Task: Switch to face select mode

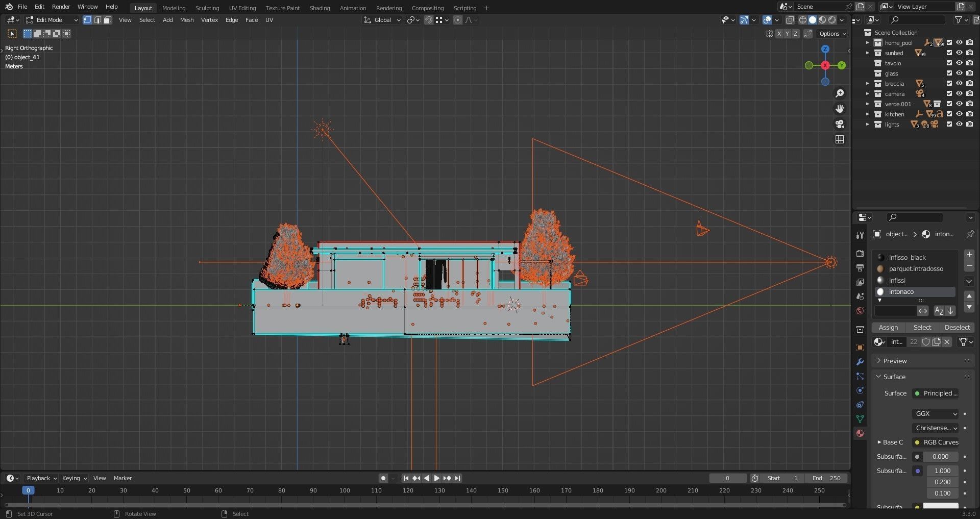Action: 107,20
